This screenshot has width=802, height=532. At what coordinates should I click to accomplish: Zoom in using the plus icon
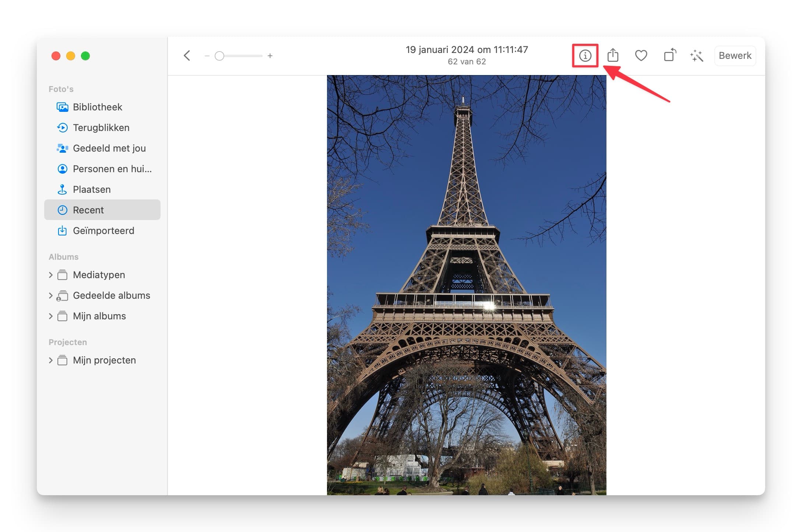(x=270, y=56)
